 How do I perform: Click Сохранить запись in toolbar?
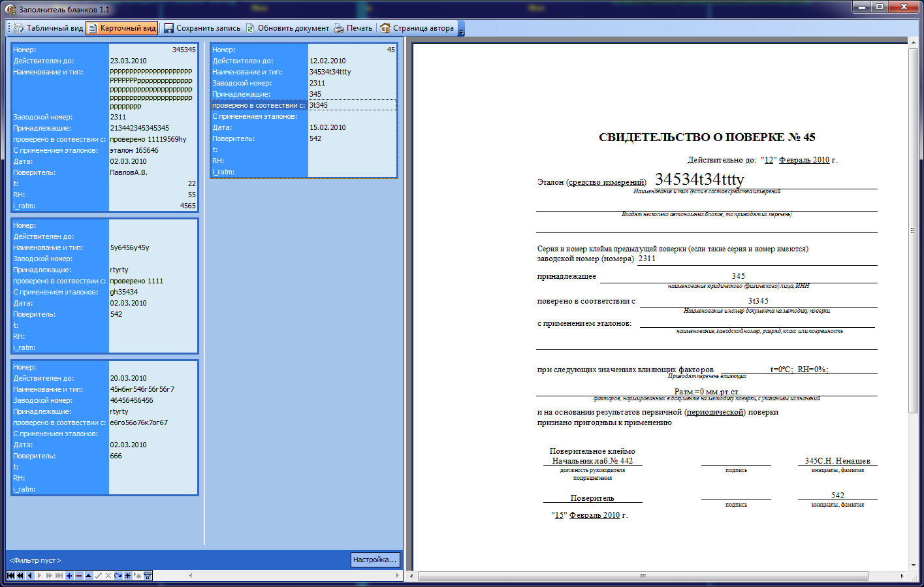[202, 28]
